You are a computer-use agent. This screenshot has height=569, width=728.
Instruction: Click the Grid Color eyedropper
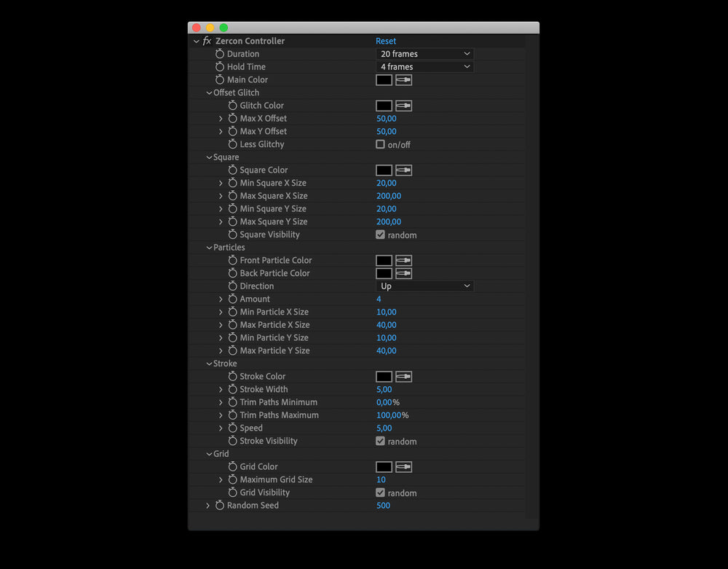click(x=403, y=467)
